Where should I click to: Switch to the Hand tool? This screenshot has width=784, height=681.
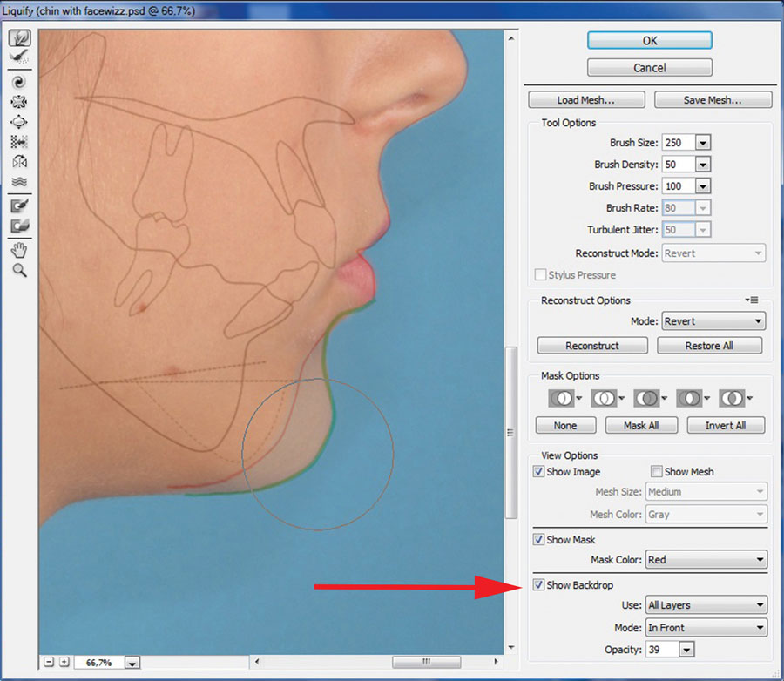coord(19,250)
